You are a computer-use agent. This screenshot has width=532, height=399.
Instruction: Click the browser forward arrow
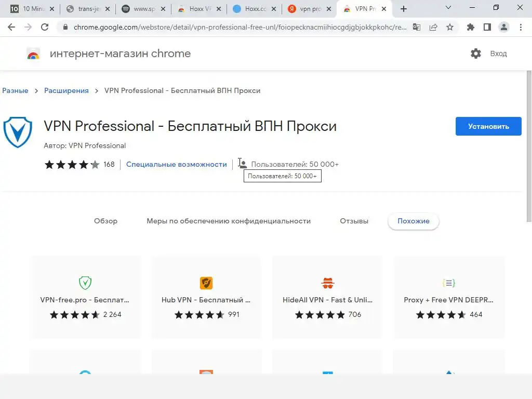[x=28, y=27]
